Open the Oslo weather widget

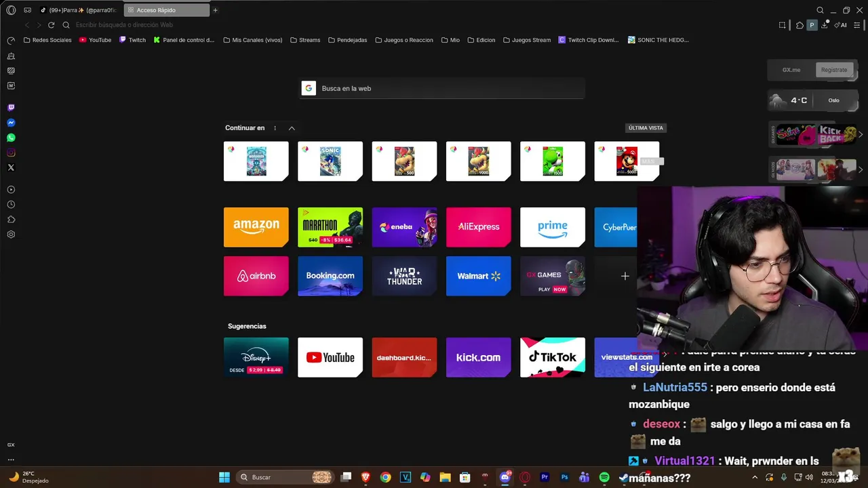pyautogui.click(x=813, y=100)
